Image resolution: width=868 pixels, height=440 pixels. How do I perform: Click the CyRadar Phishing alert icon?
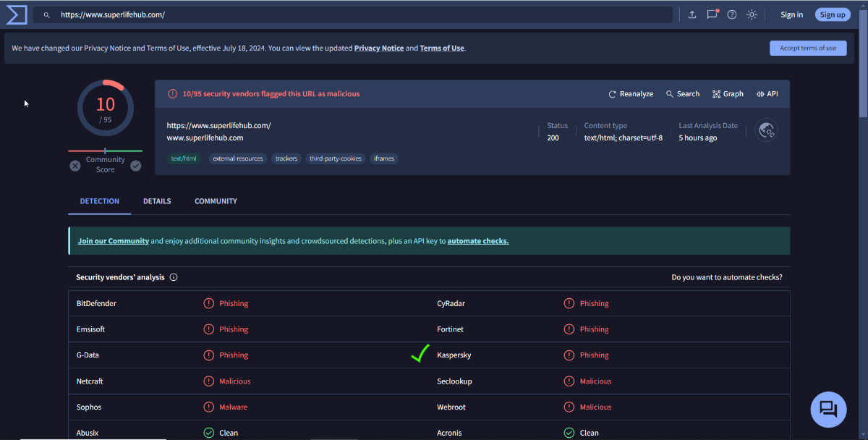tap(569, 303)
